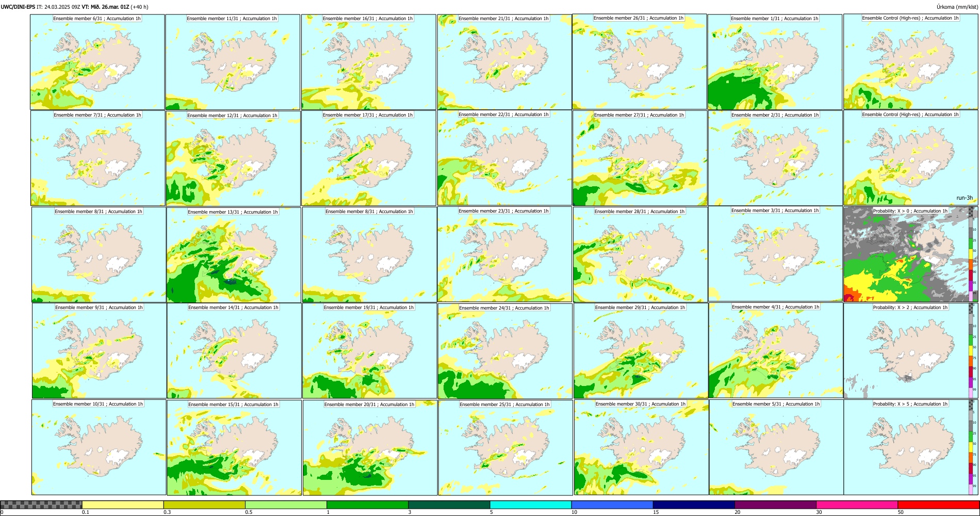
Task: Open the Ensemble member 12/31 map
Action: (233, 158)
